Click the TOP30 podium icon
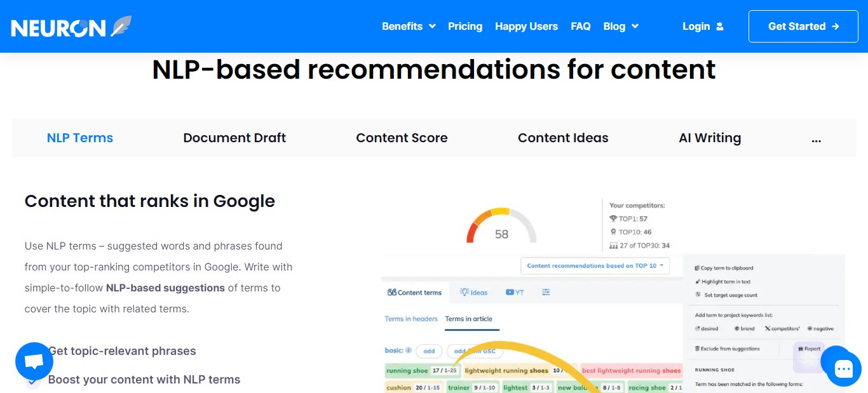This screenshot has height=393, width=868. tap(613, 245)
